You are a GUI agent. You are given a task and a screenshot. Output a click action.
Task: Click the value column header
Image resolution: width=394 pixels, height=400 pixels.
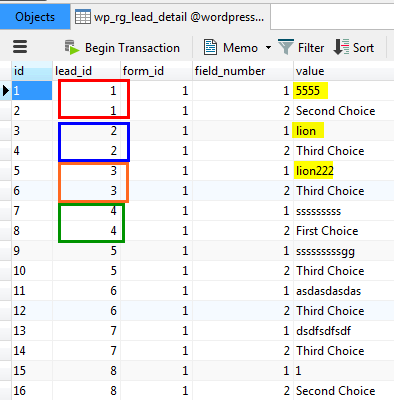pyautogui.click(x=344, y=71)
